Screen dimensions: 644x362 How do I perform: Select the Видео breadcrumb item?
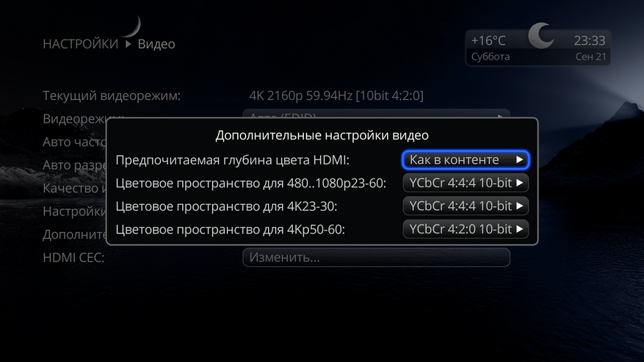pos(156,44)
